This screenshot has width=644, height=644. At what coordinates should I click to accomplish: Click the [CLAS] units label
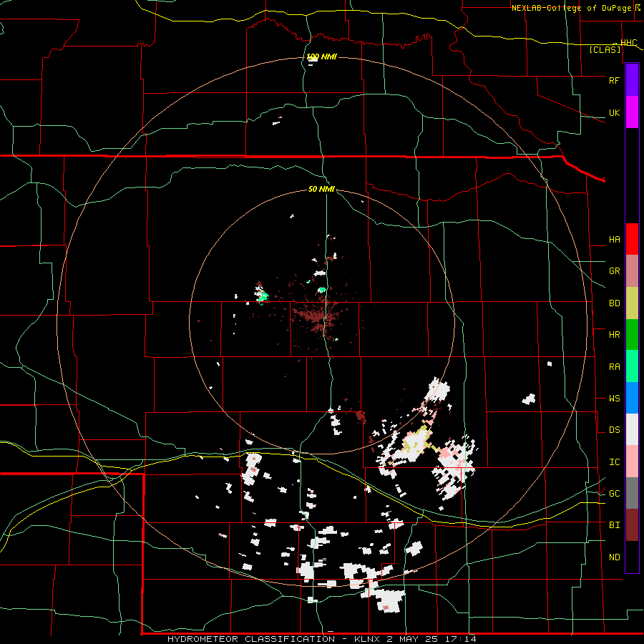pyautogui.click(x=605, y=49)
